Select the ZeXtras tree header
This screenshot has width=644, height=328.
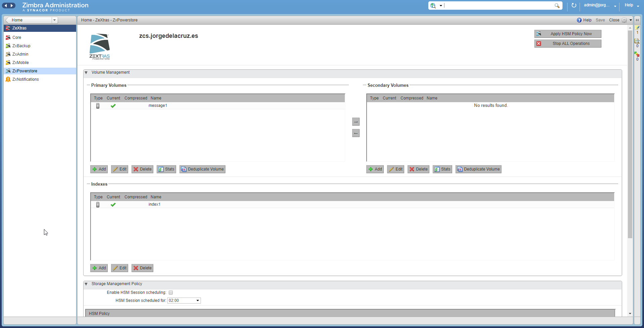coord(40,28)
